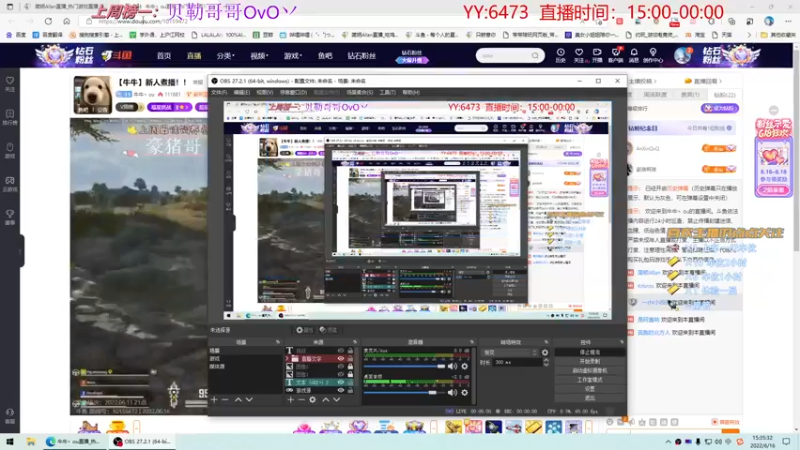Open 麦克风/Aux audio settings gear
Image resolution: width=800 pixels, height=450 pixels.
(x=464, y=366)
